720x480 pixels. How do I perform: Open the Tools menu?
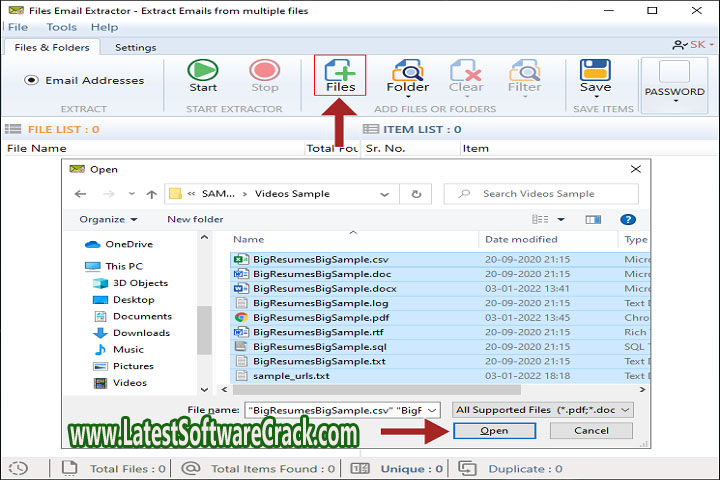pyautogui.click(x=62, y=27)
